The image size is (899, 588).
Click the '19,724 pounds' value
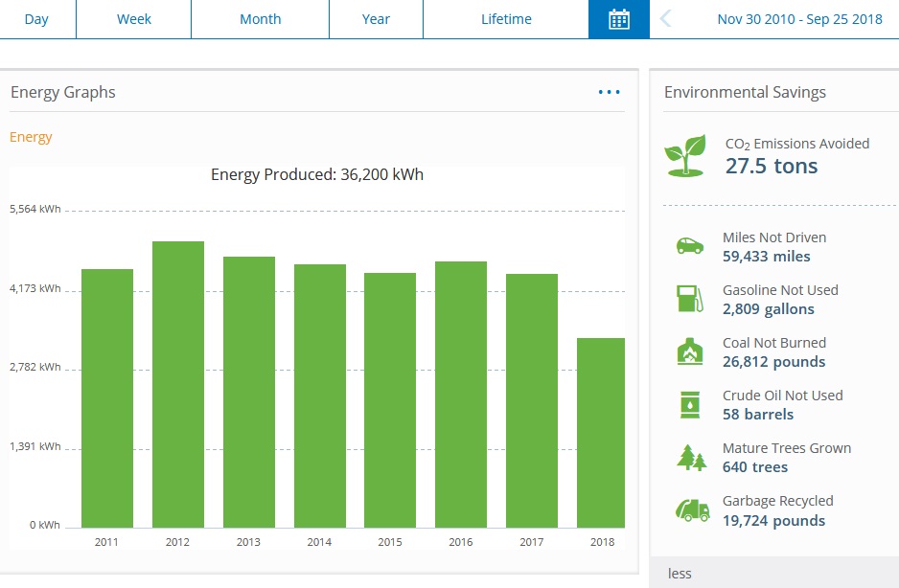click(x=774, y=521)
